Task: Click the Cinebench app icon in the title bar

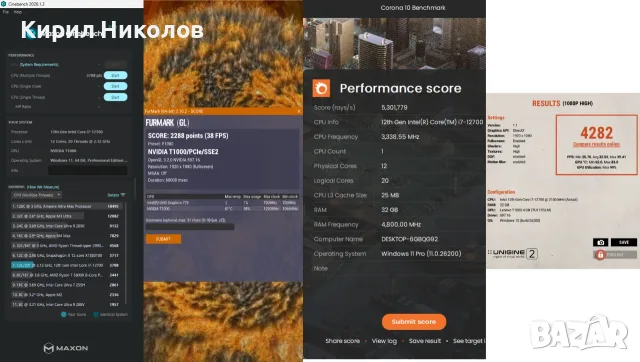Action: coord(3,4)
